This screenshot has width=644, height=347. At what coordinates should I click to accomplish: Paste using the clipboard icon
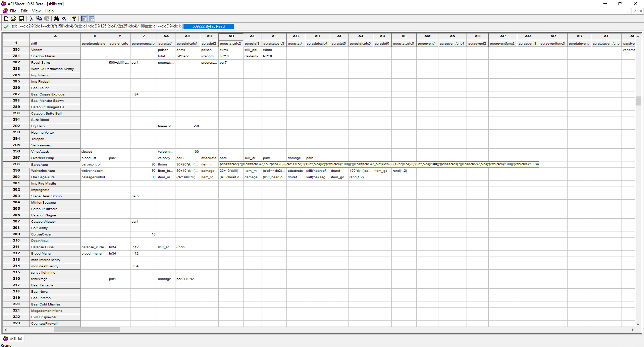point(47,19)
